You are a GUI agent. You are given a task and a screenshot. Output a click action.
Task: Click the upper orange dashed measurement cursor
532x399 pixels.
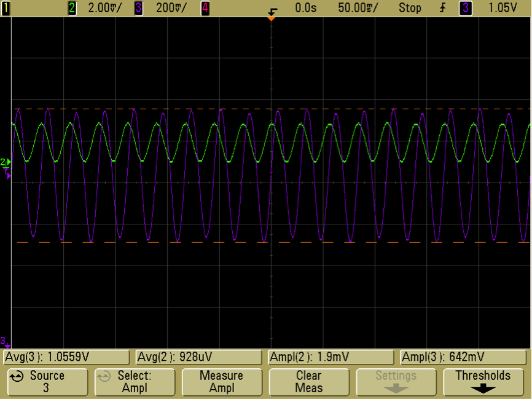pyautogui.click(x=272, y=109)
